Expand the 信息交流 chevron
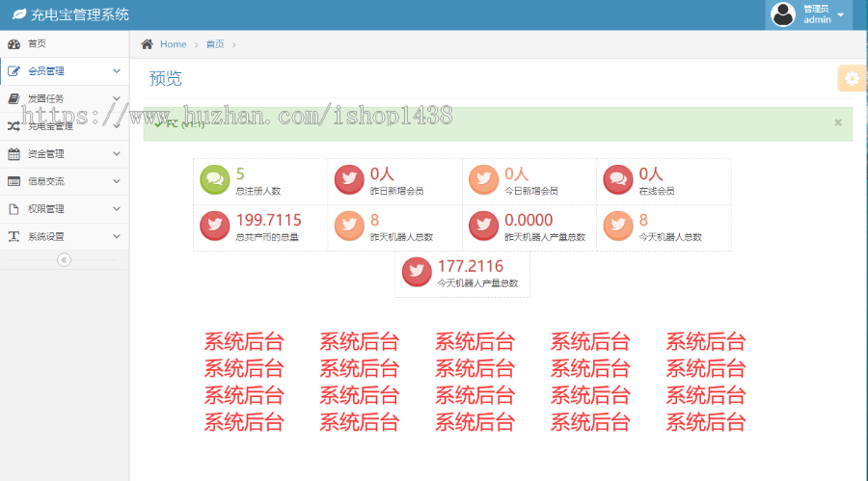The width and height of the screenshot is (868, 481). (117, 181)
